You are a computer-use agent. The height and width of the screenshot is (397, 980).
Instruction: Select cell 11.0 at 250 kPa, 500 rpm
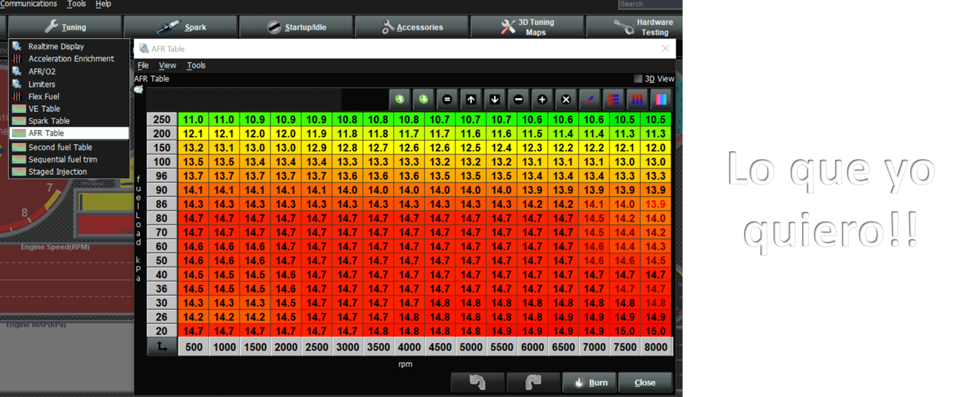coord(193,120)
